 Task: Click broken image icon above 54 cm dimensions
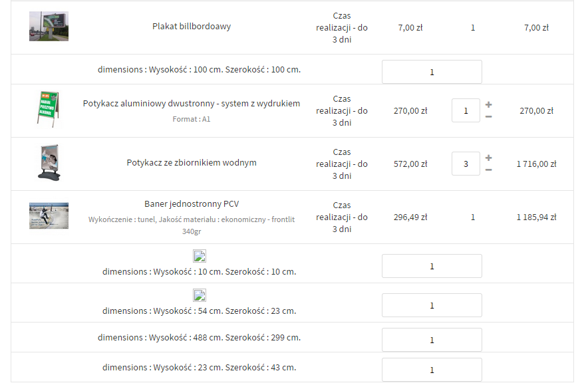pyautogui.click(x=200, y=295)
